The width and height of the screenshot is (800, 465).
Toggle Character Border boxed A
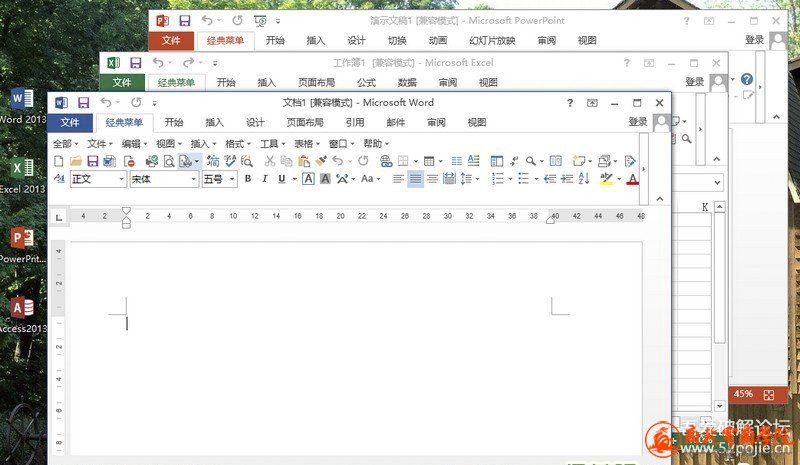coord(308,179)
